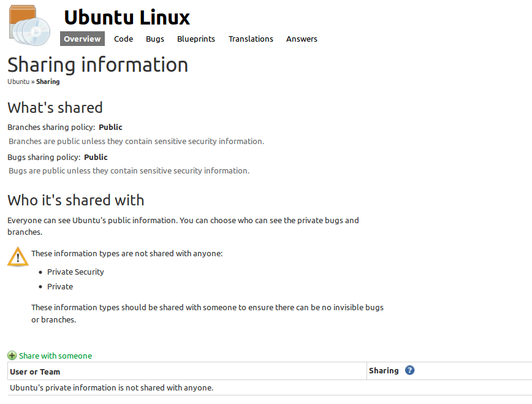Viewport: 532px width, 404px height.
Task: Click the green plus share icon
Action: coord(12,356)
